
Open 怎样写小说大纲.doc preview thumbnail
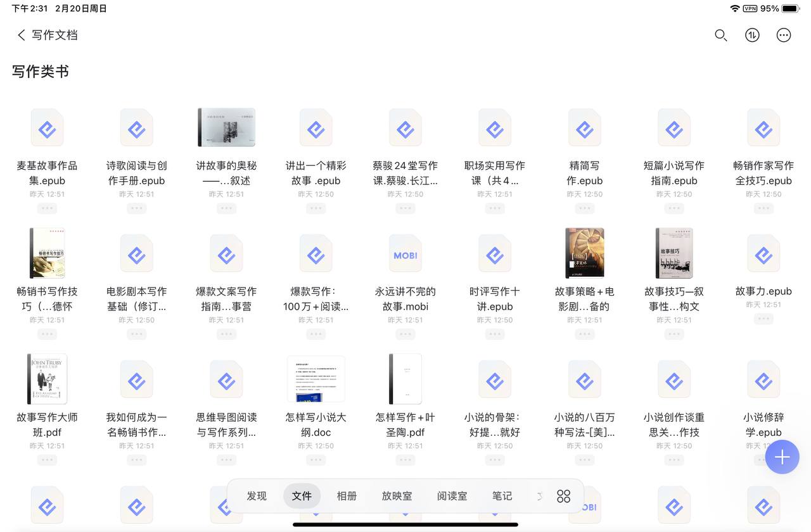coord(316,379)
